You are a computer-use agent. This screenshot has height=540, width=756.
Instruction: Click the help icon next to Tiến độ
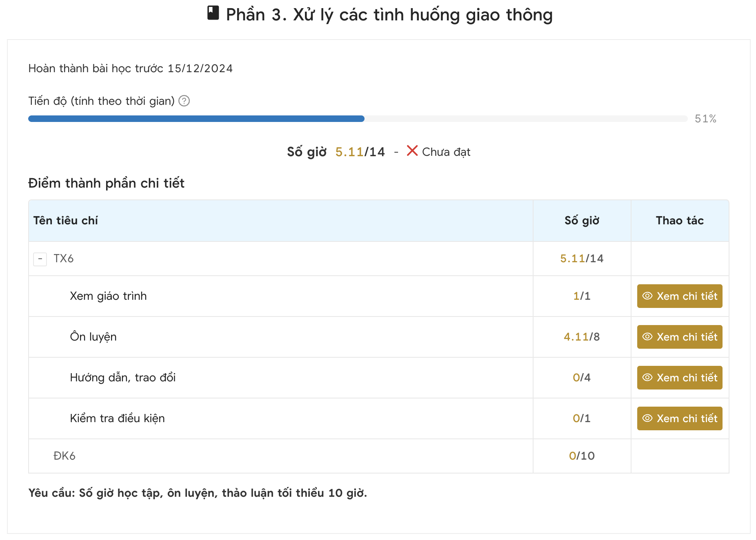pyautogui.click(x=185, y=101)
